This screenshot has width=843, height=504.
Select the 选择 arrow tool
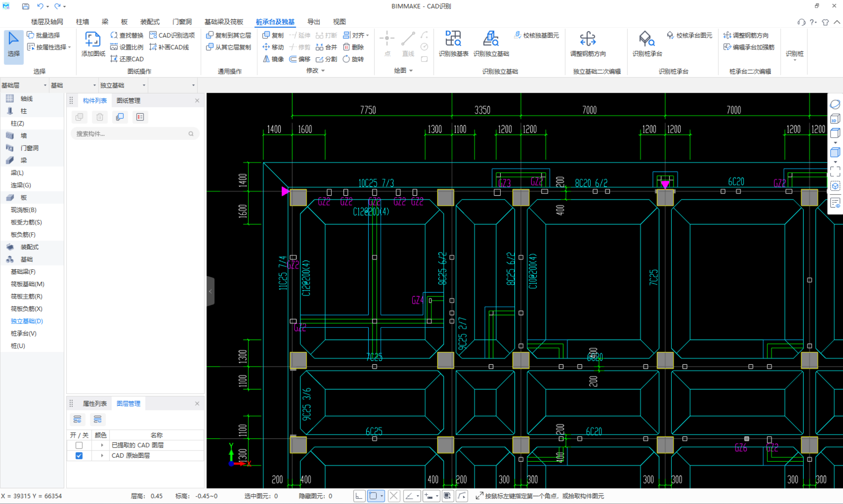[14, 46]
